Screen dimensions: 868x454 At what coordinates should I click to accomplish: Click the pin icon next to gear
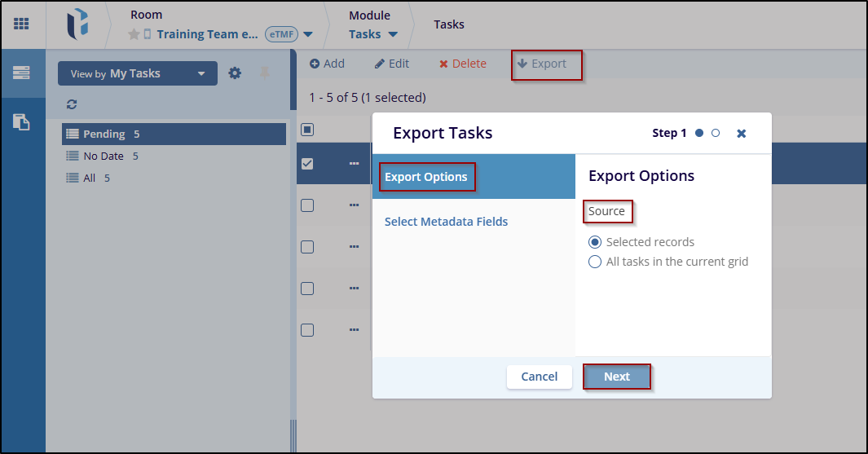tap(264, 73)
